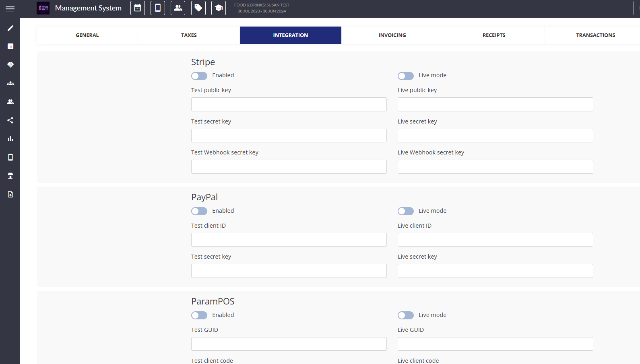Click the Stripe Test public key field
Image resolution: width=640 pixels, height=364 pixels.
pos(289,105)
